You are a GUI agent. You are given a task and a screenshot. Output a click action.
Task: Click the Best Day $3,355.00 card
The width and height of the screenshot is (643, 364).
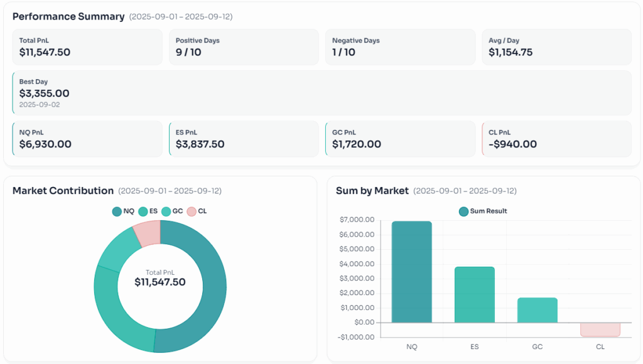point(321,93)
